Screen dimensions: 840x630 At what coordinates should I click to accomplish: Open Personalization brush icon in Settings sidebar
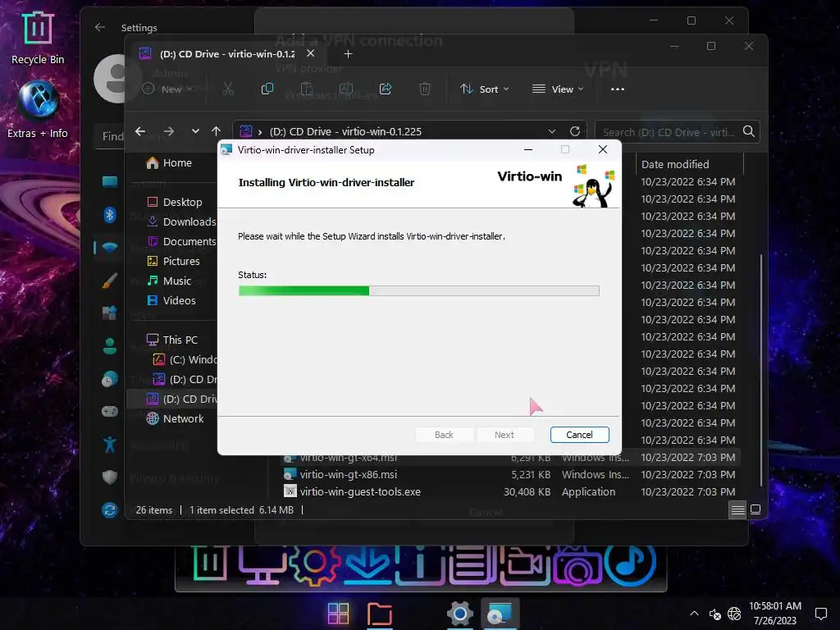pyautogui.click(x=110, y=281)
